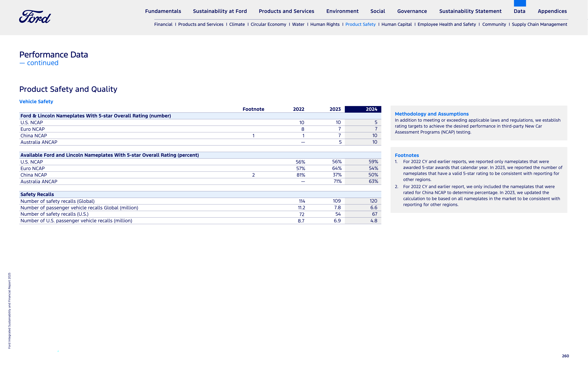Screen dimensions: 588x368
Task: Click the 120 global recalls 2024 value
Action: 373,201
